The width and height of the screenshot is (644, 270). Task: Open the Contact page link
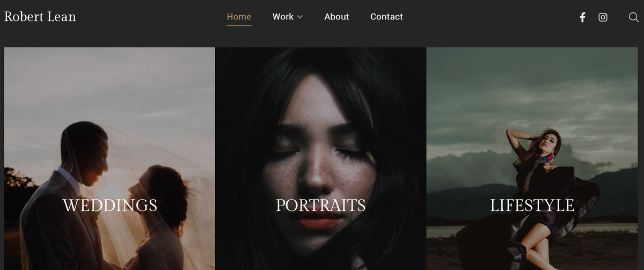(386, 17)
